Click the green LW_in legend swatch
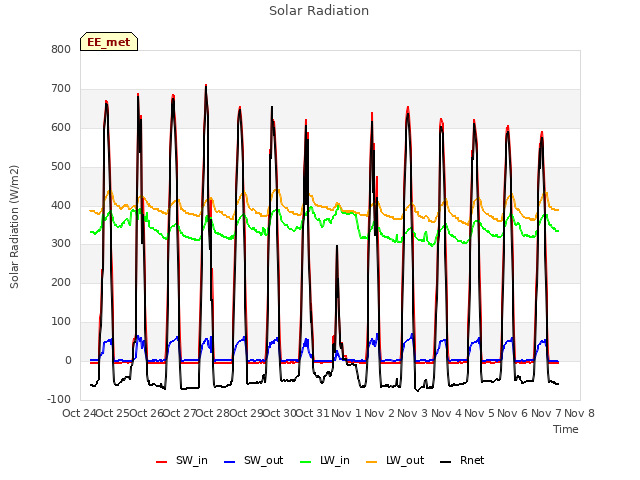640x480 pixels. (x=305, y=462)
